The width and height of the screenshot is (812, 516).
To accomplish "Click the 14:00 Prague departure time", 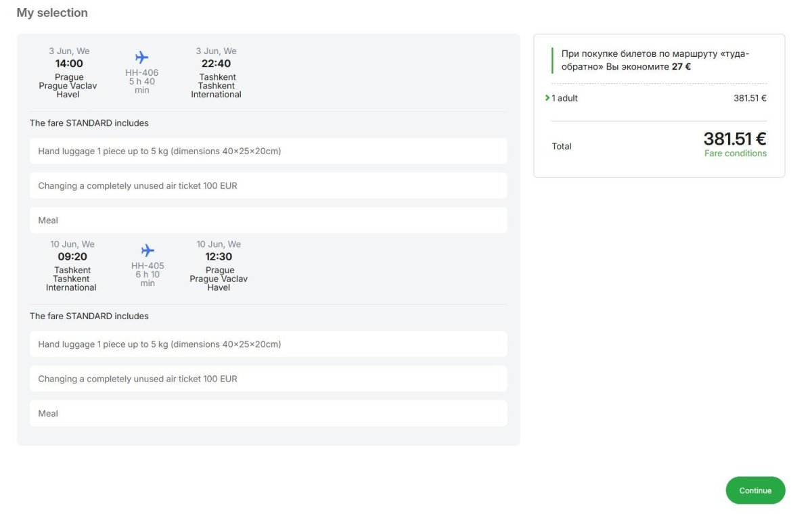I will pos(69,64).
